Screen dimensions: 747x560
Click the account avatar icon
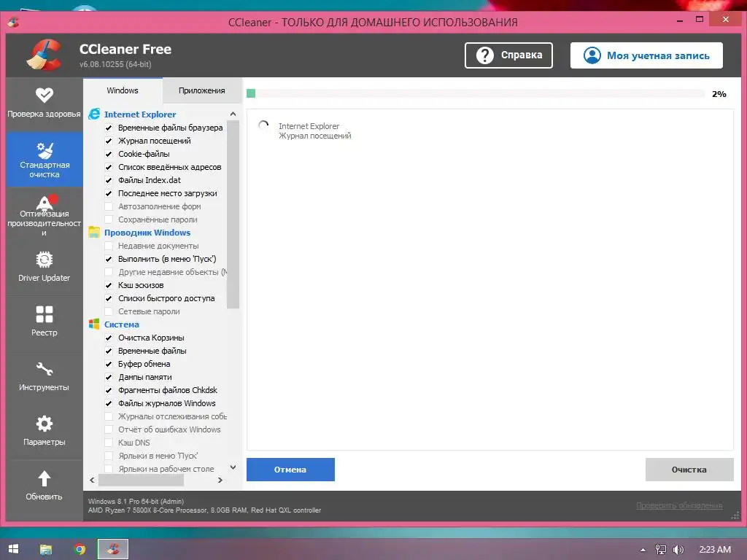592,55
